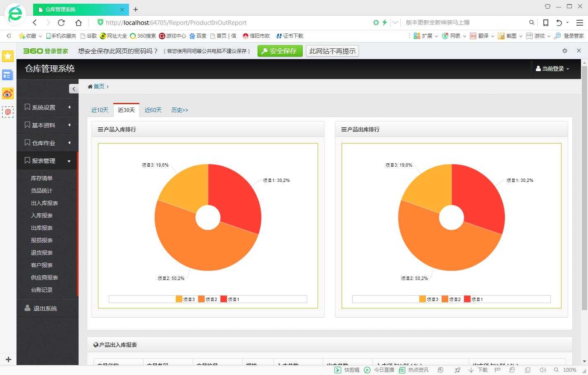Close the 仓库管理系统 browser tab
Image resolution: width=588 pixels, height=375 pixels.
tap(122, 10)
